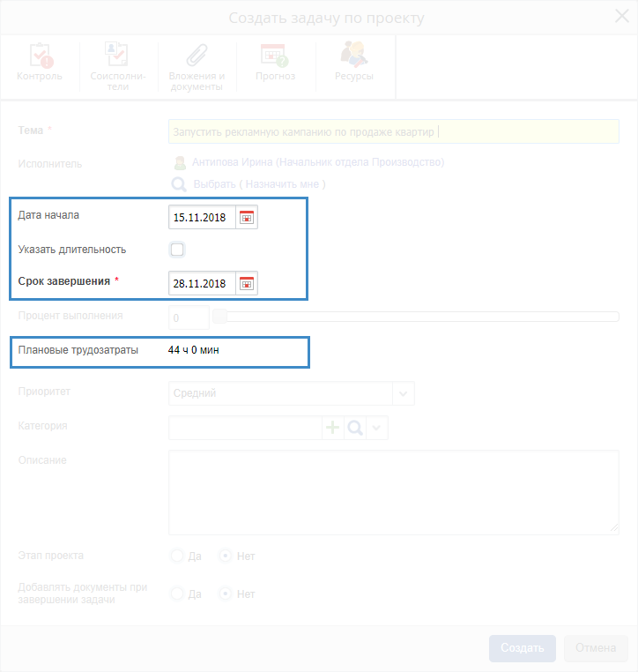Image resolution: width=638 pixels, height=672 pixels.
Task: Open the Ресурсы icon
Action: pos(353,55)
